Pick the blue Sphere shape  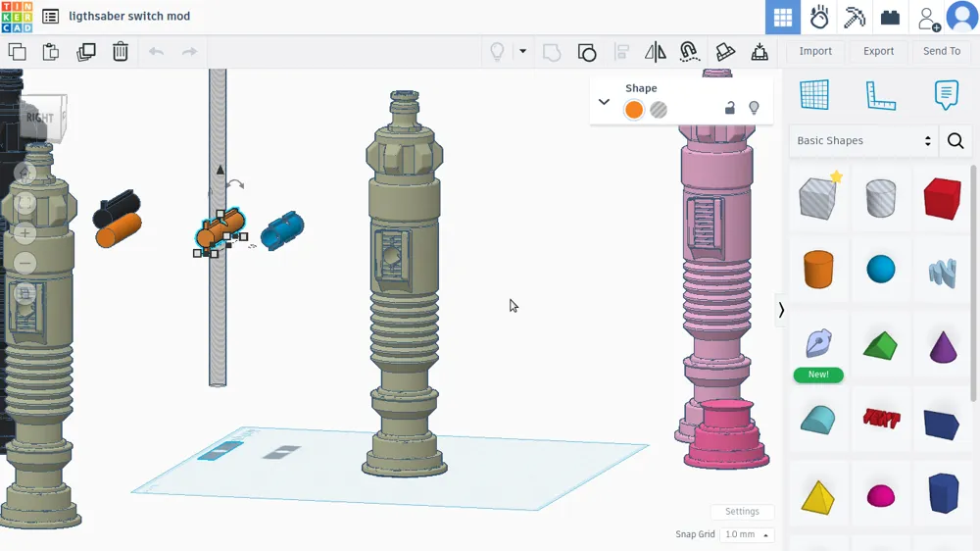tap(881, 269)
